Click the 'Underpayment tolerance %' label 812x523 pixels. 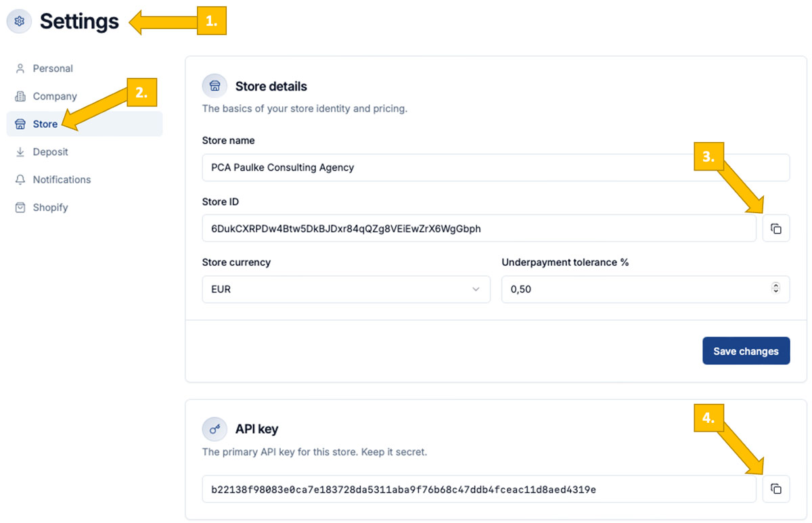click(x=565, y=262)
